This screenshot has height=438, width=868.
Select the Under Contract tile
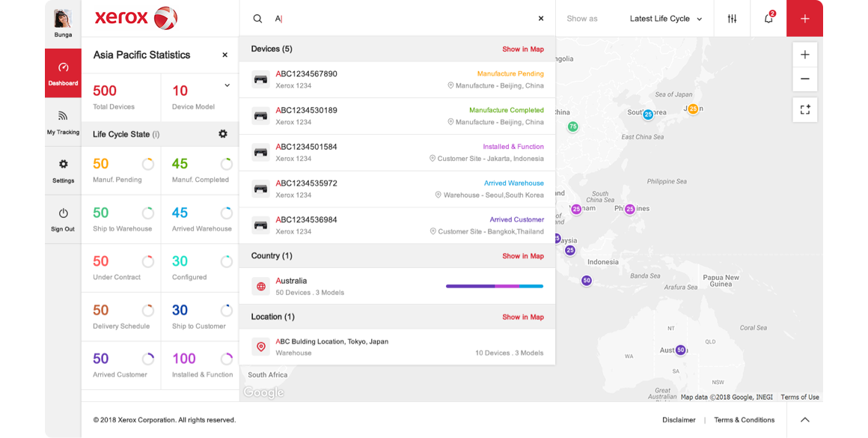[121, 268]
